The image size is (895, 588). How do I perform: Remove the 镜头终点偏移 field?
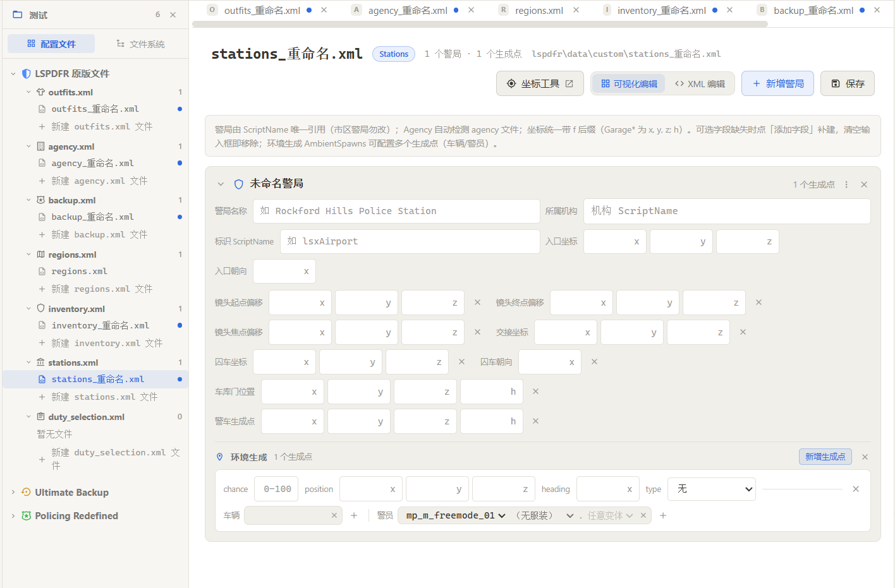coord(759,303)
